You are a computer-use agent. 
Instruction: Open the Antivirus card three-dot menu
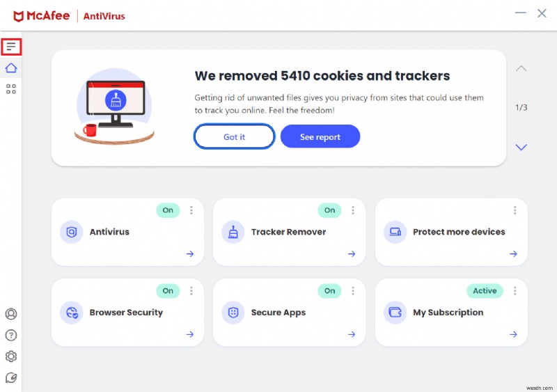click(x=191, y=210)
